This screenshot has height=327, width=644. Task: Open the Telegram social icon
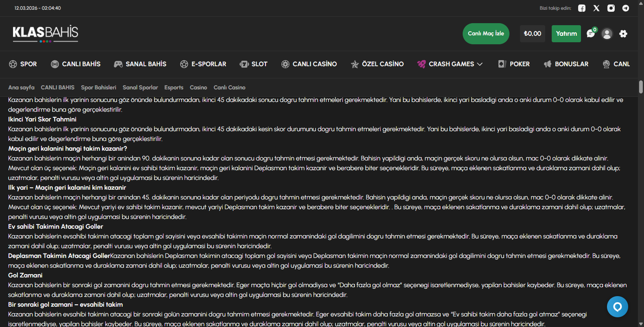[626, 8]
